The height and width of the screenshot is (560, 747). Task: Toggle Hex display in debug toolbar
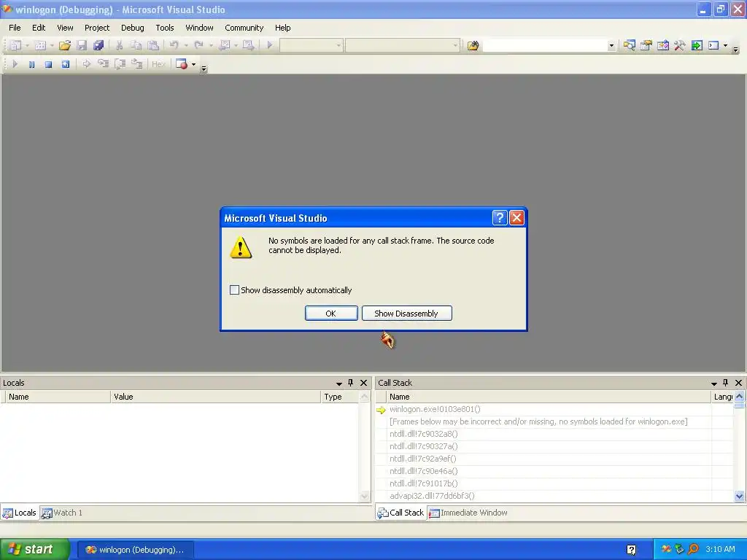point(158,64)
